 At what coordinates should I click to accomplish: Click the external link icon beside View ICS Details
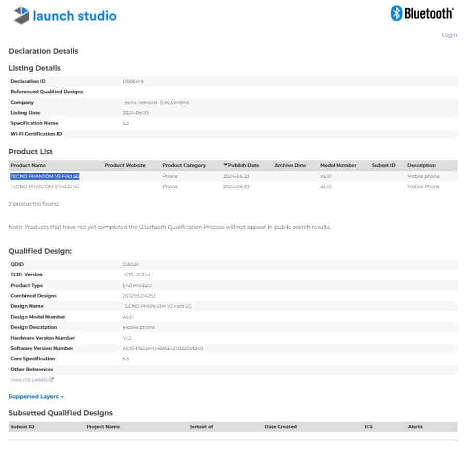coord(52,380)
